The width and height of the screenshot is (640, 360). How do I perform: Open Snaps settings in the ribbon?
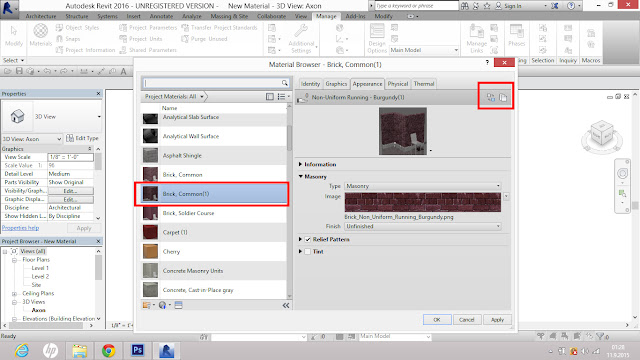click(x=68, y=39)
